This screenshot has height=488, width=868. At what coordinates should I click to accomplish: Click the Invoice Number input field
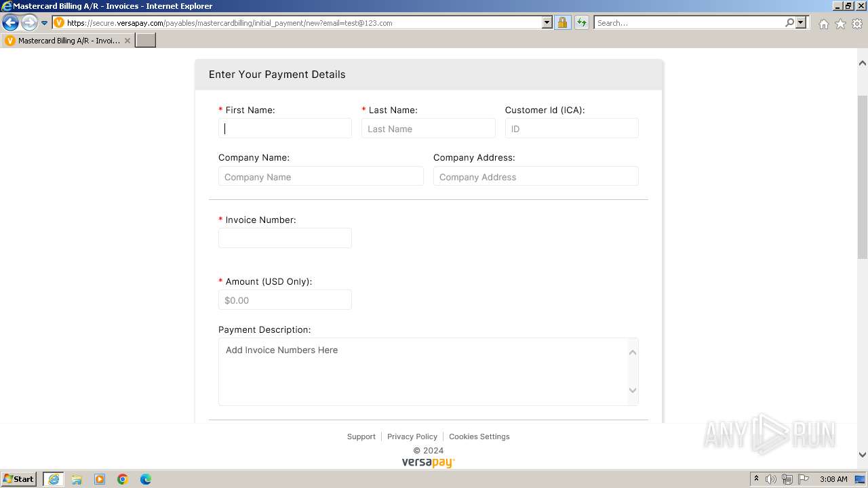[285, 238]
